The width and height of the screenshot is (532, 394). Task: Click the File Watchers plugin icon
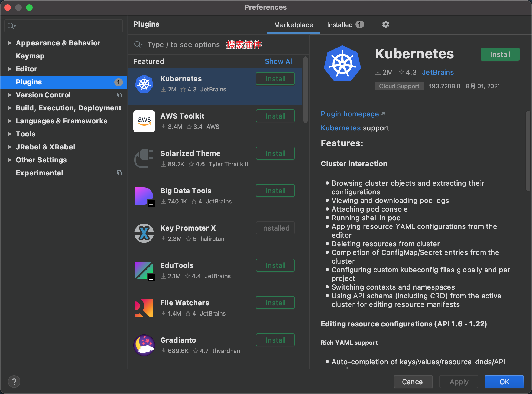[x=144, y=308]
